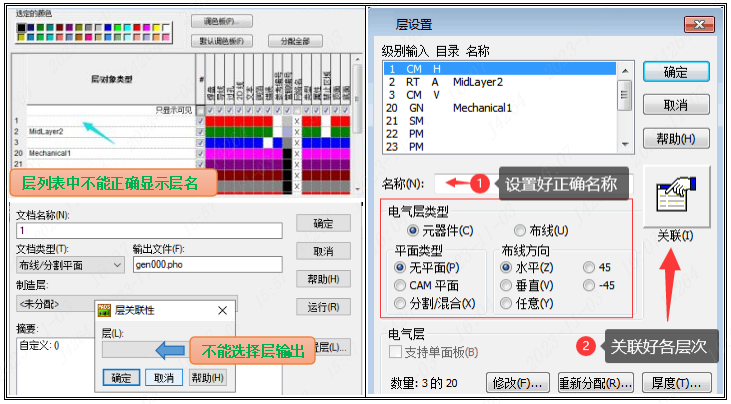The height and width of the screenshot is (404, 731).
Task: Toggle the 只显示可见 checkbox
Action: [201, 110]
